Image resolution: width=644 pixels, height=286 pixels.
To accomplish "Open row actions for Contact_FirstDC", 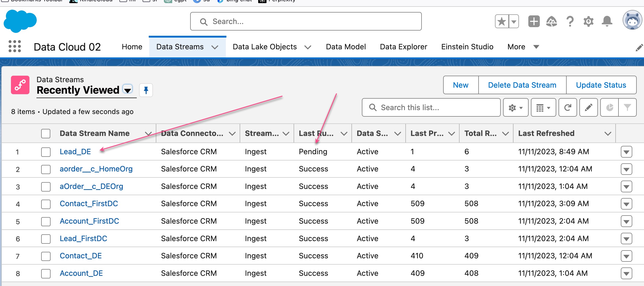I will 626,204.
